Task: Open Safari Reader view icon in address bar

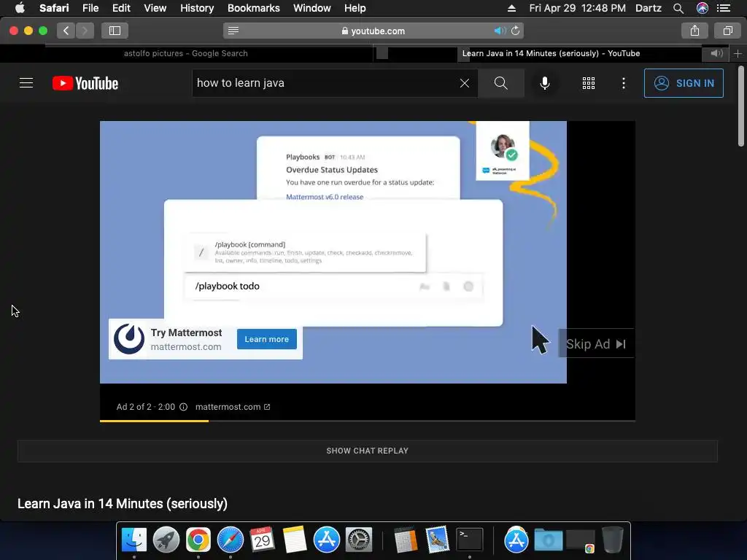Action: pos(233,31)
